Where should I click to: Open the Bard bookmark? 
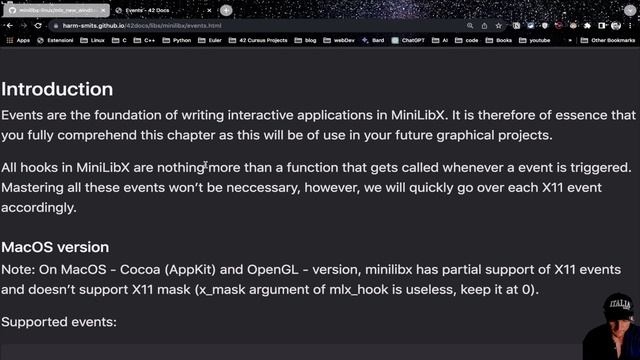(x=373, y=40)
